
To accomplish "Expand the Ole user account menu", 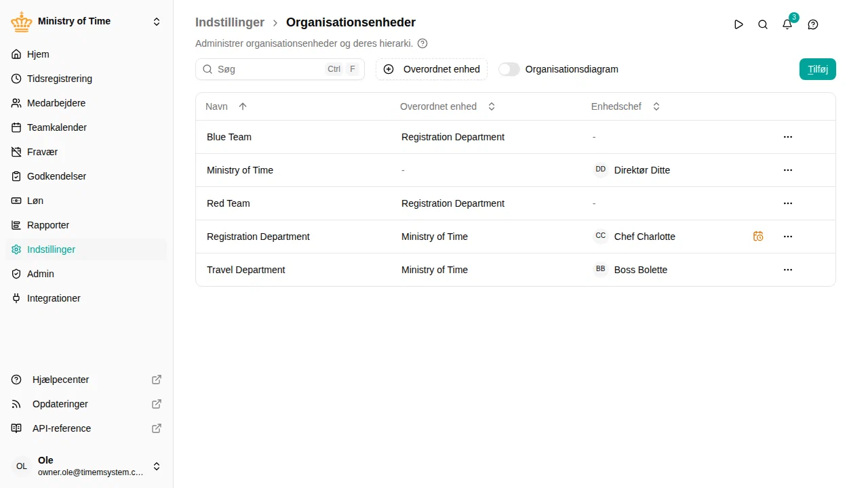I will (157, 466).
